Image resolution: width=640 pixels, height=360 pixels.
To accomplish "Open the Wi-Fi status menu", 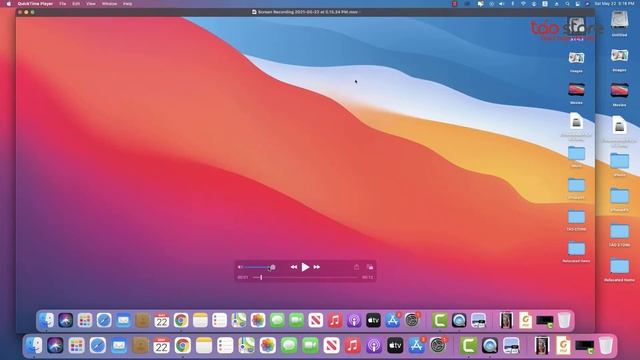I will pyautogui.click(x=523, y=4).
